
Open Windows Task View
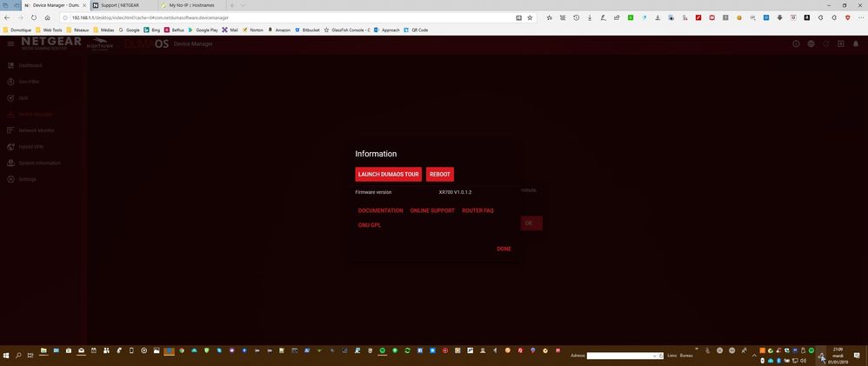30,355
